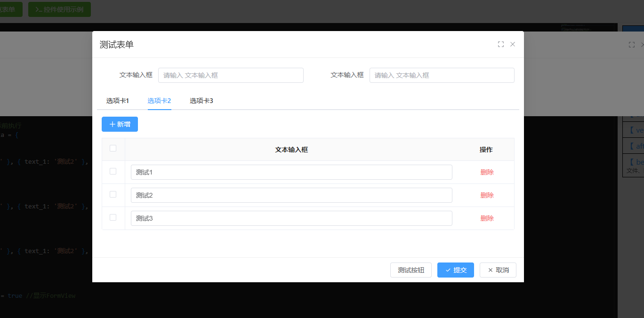Switch to tab 选项卡1

tap(118, 101)
